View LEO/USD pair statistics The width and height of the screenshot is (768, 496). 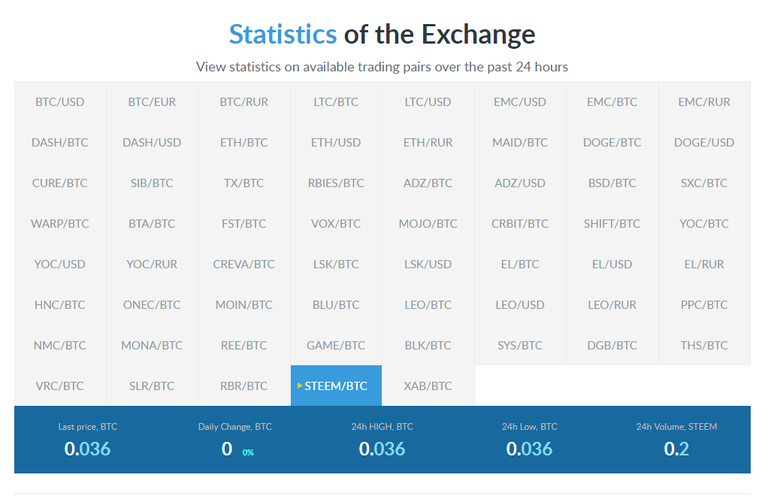[x=520, y=305]
